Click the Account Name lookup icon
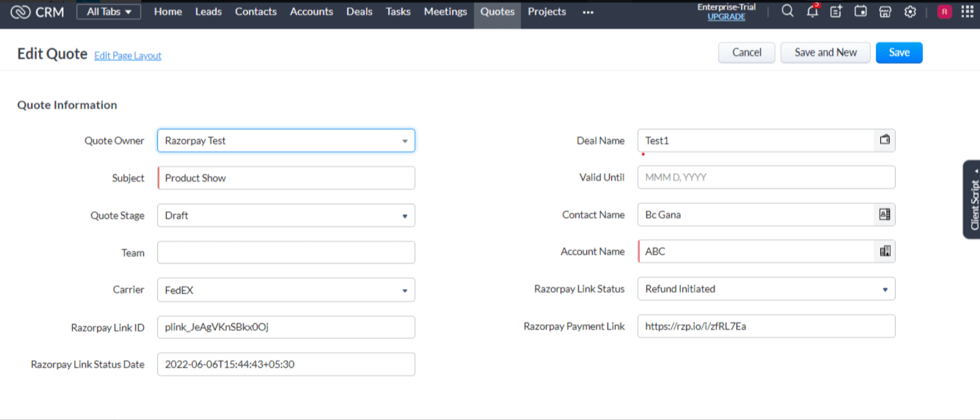980x420 pixels. pos(885,251)
